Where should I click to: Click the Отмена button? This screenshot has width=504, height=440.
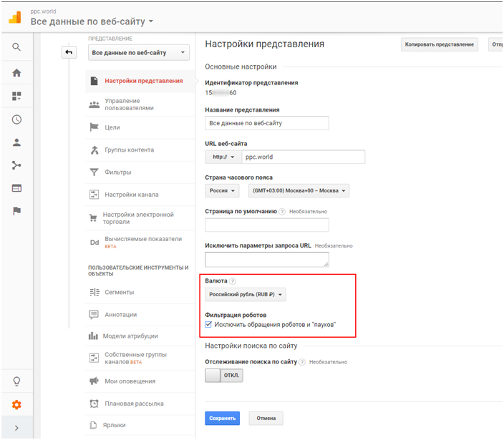point(266,418)
